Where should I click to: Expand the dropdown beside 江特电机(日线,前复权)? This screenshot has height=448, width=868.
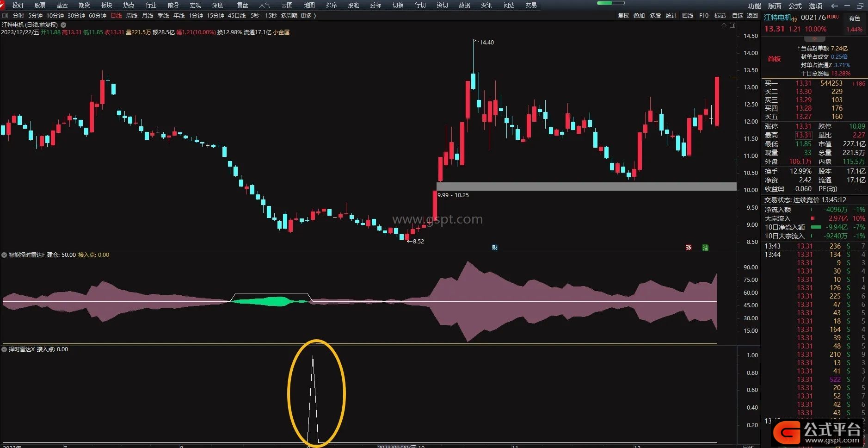pos(63,25)
